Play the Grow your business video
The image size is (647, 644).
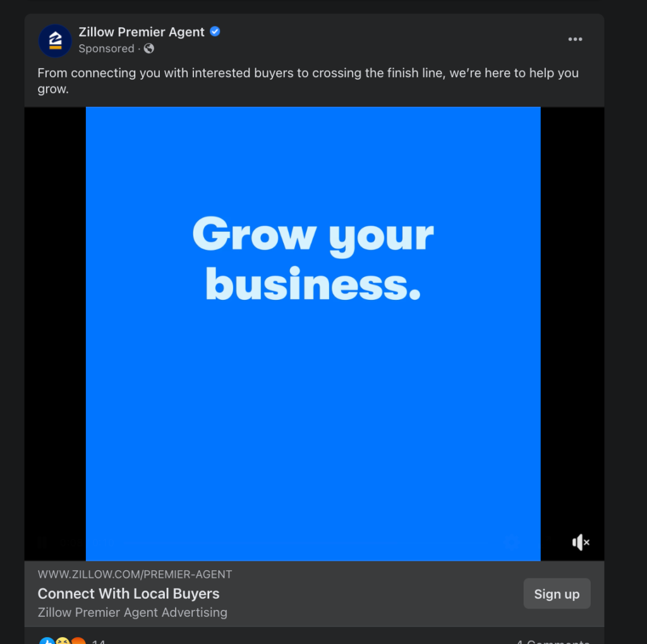(x=313, y=333)
